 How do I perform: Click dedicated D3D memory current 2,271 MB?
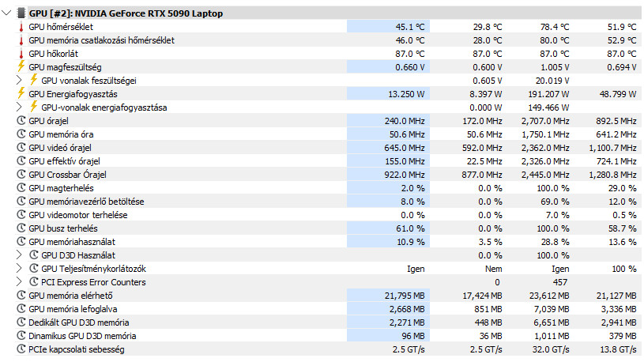[407, 322]
